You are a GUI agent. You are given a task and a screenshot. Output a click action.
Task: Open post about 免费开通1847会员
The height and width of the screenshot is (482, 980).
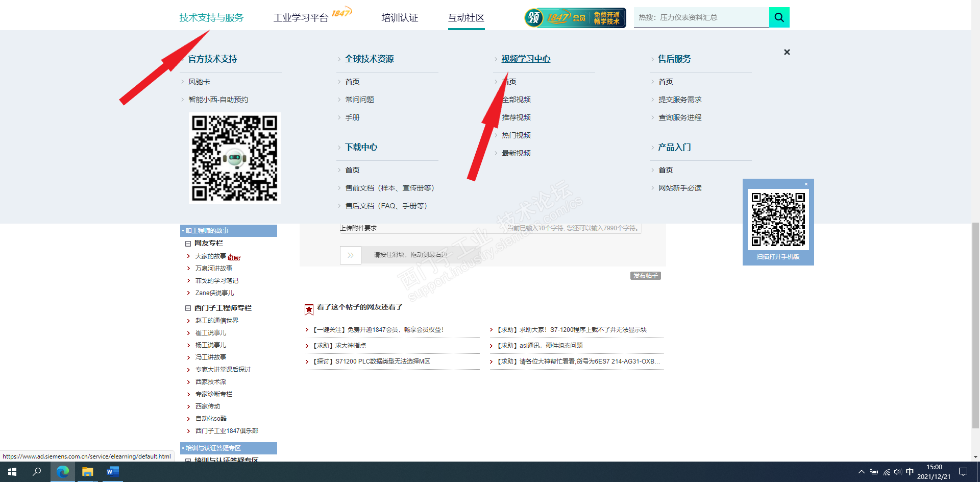pyautogui.click(x=378, y=330)
